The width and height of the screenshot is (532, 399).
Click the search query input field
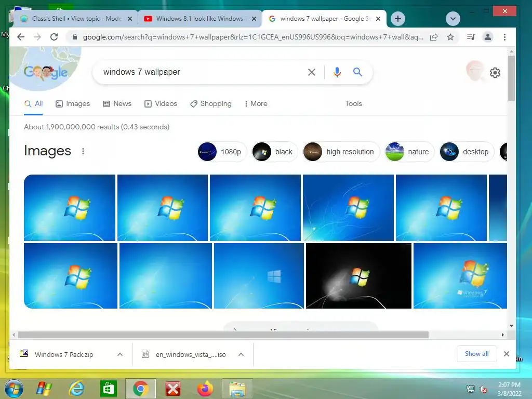tap(200, 72)
